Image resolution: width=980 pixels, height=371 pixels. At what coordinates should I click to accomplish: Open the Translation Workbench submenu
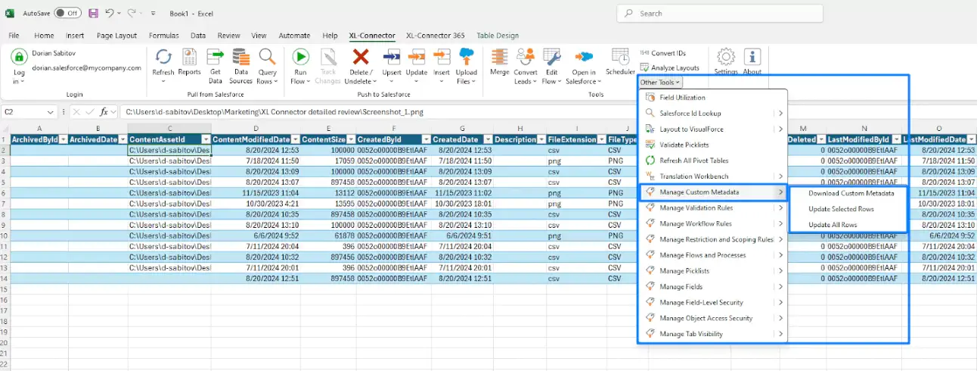712,176
